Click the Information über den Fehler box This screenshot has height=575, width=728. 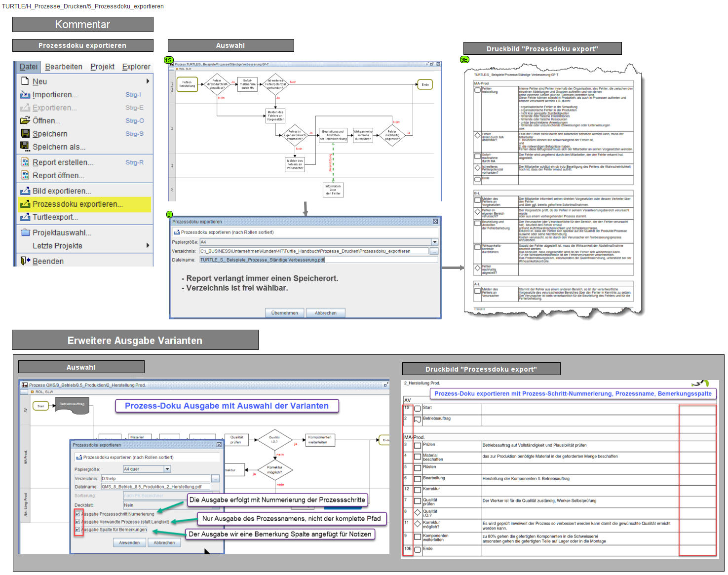pyautogui.click(x=333, y=190)
